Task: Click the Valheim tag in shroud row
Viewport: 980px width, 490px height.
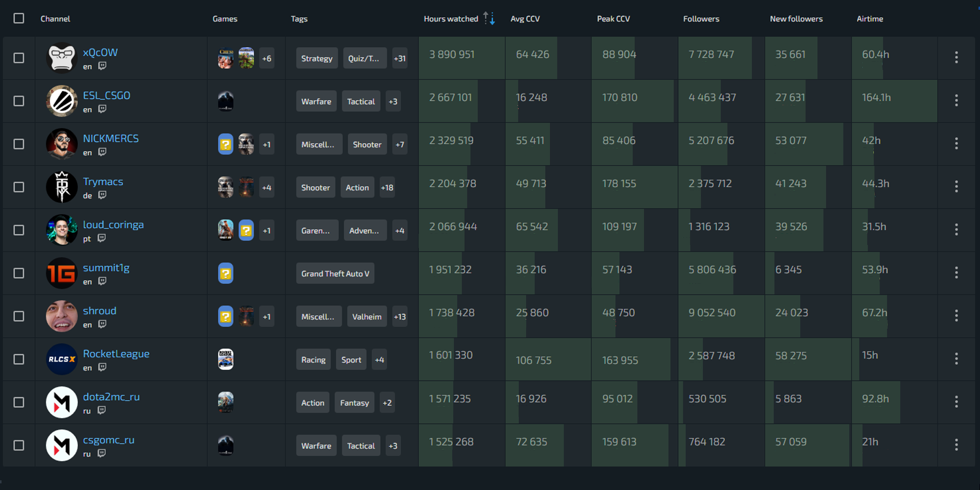Action: 366,316
